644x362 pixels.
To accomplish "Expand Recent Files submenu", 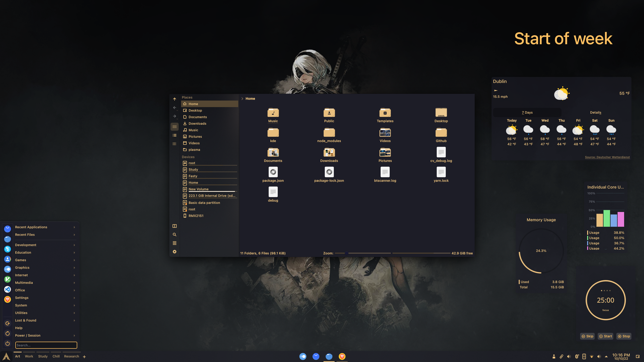I will 45,235.
